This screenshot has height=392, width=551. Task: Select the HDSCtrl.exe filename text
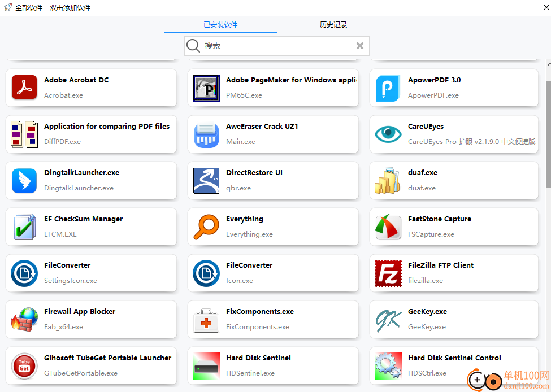427,373
